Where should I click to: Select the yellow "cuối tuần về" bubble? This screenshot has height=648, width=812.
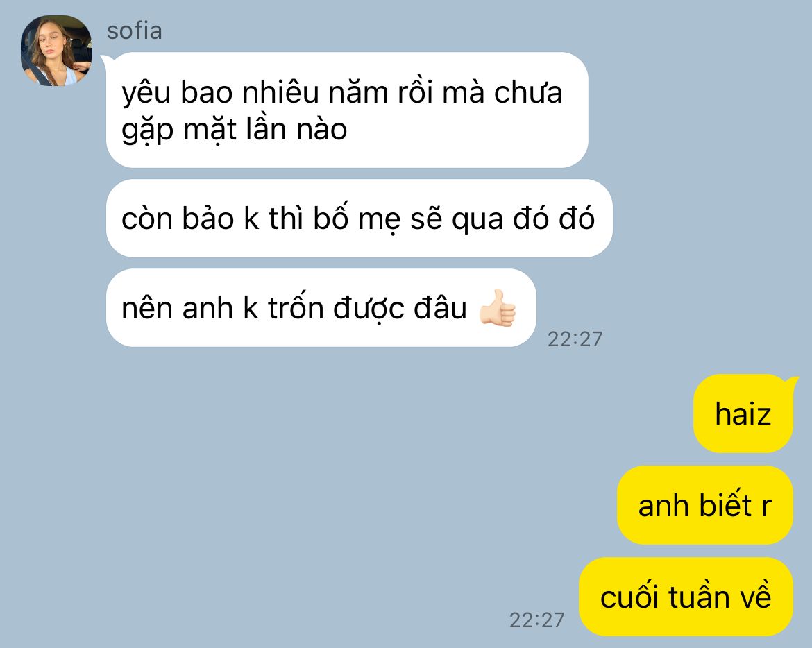point(686,596)
